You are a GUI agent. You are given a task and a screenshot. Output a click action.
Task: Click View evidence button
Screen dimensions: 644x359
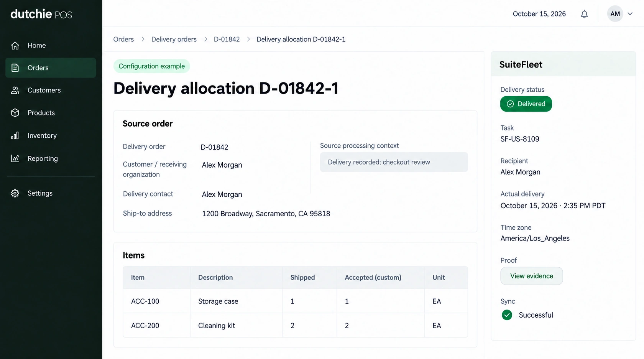point(532,276)
